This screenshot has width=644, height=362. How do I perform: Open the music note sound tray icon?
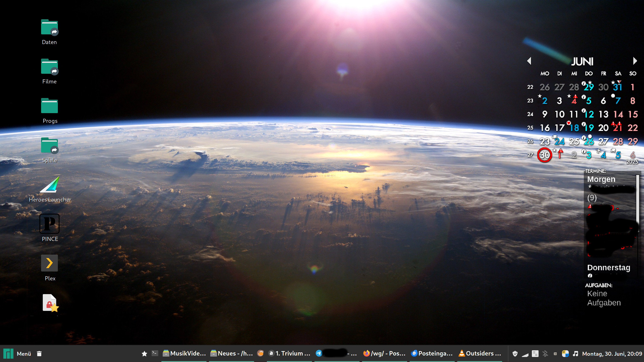point(575,354)
